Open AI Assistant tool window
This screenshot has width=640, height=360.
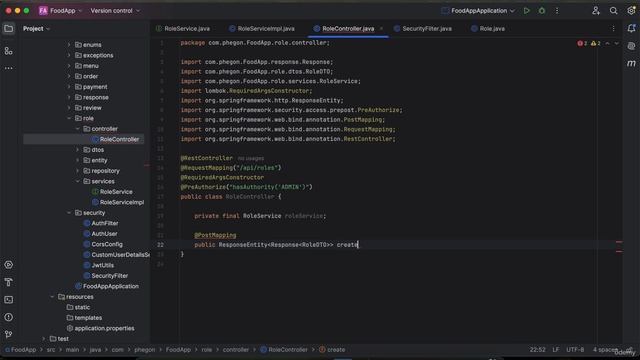631,46
